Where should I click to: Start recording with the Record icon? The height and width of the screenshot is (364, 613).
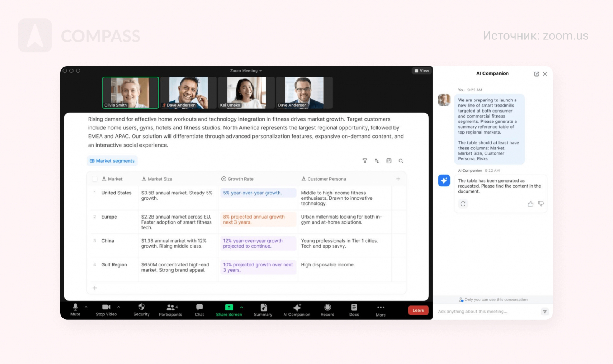pyautogui.click(x=328, y=307)
